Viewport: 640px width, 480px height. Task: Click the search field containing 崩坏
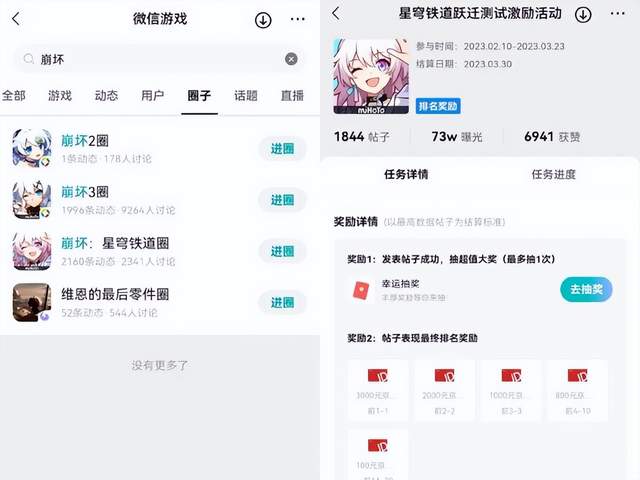click(160, 59)
